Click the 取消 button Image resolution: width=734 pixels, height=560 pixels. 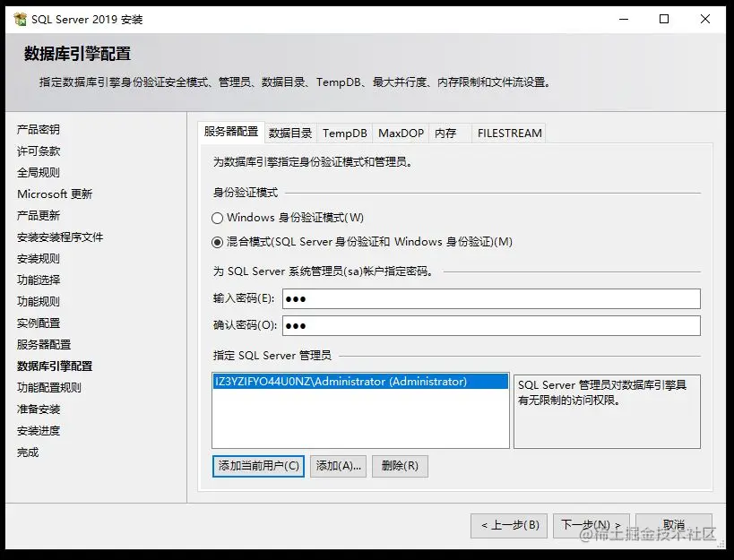(674, 525)
